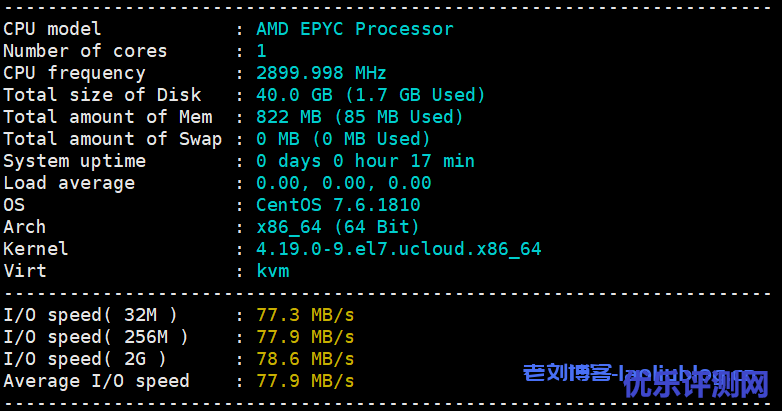The width and height of the screenshot is (782, 411).
Task: Click the Total amount of Swap label
Action: 112,139
